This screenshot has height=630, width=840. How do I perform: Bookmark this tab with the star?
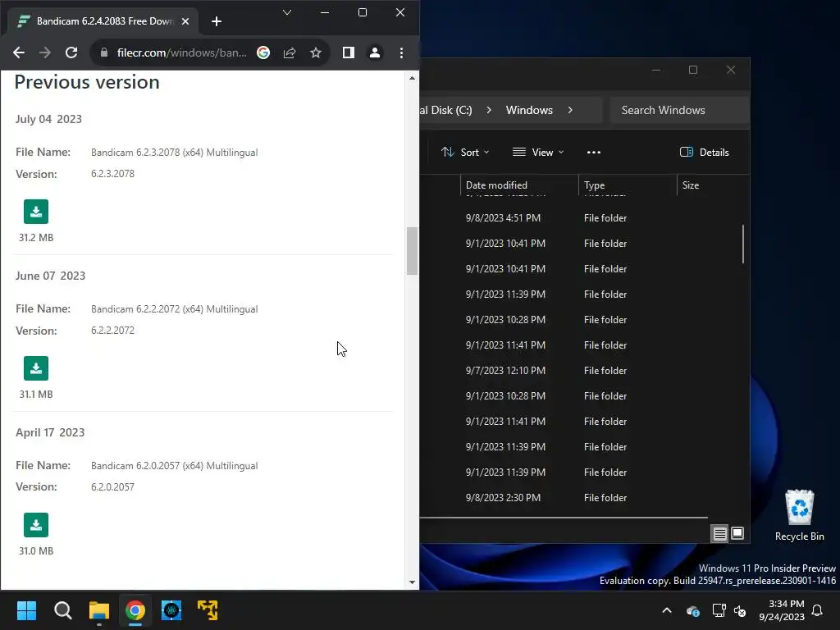[x=316, y=52]
